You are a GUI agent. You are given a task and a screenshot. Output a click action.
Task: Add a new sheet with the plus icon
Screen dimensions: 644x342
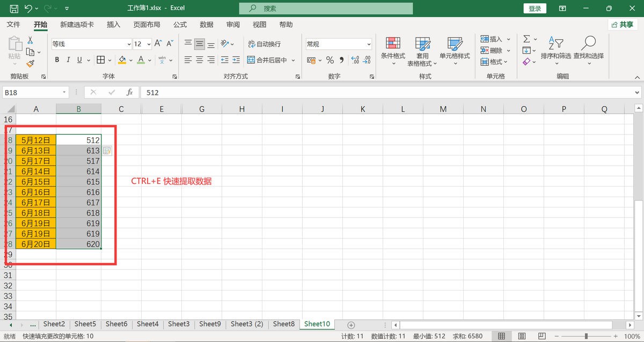351,325
